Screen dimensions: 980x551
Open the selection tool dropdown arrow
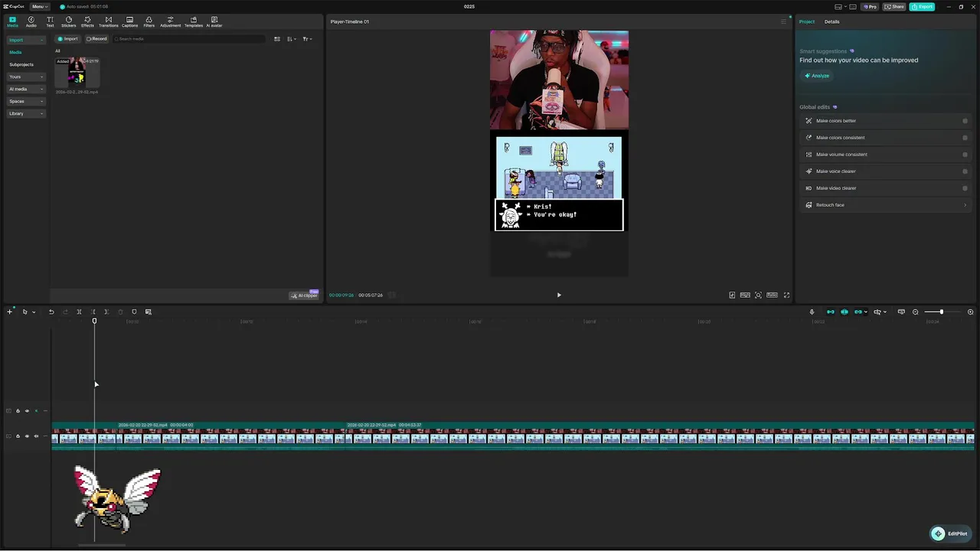click(x=34, y=311)
